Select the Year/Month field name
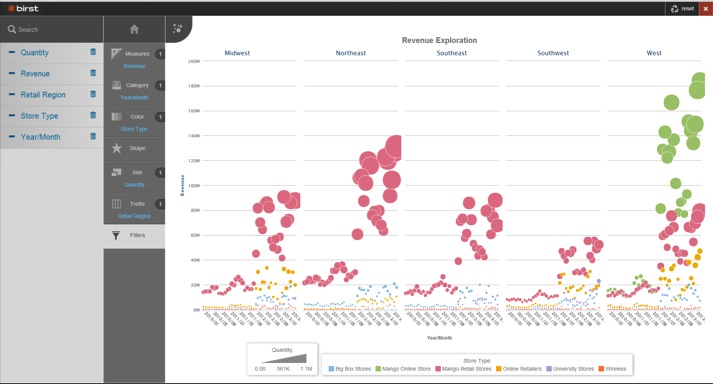The width and height of the screenshot is (713, 384). click(x=40, y=136)
